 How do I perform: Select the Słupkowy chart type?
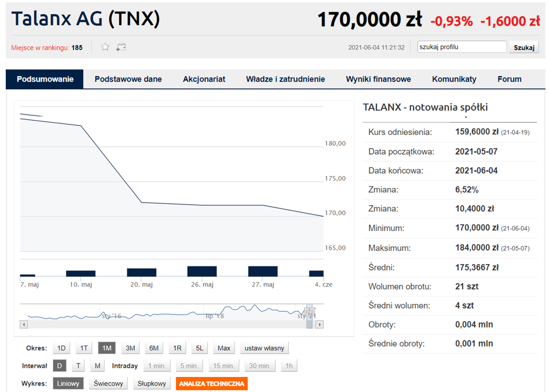151,383
